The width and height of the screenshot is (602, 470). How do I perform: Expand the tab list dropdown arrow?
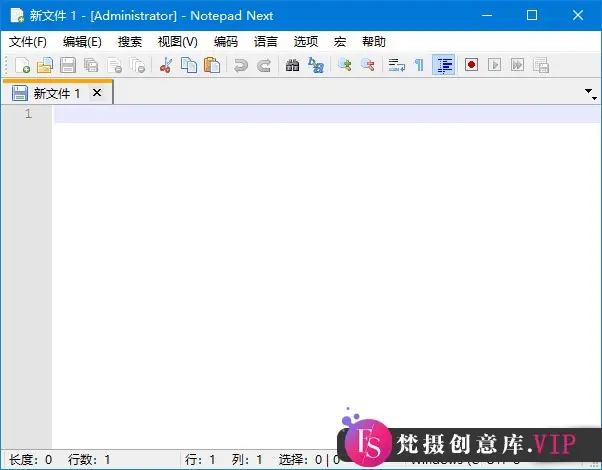pyautogui.click(x=590, y=93)
